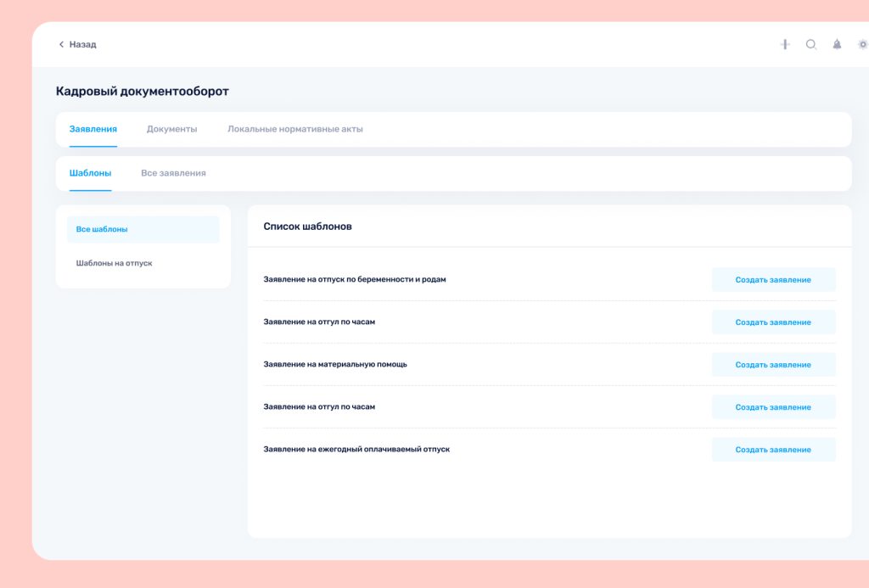The image size is (869, 588).
Task: Click the back chevron arrow icon
Action: [61, 44]
